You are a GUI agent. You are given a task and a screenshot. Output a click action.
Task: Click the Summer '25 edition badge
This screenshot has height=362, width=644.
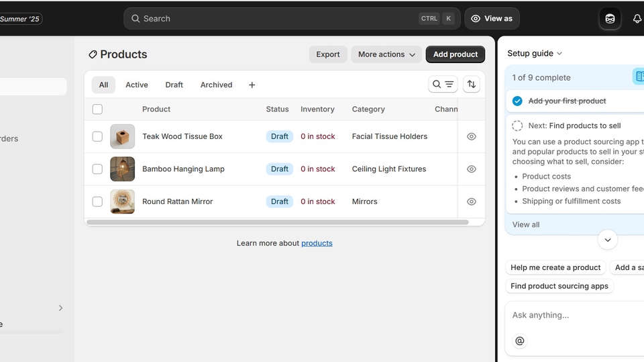(x=19, y=19)
